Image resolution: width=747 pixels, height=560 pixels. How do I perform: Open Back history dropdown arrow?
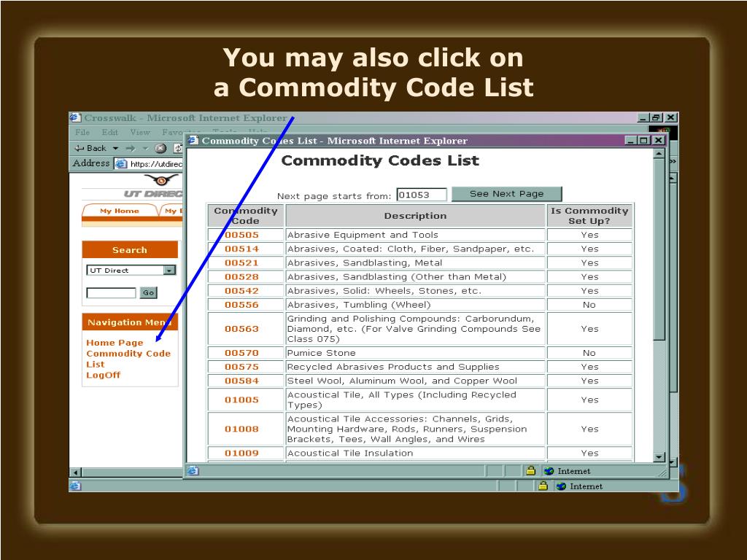[x=115, y=149]
